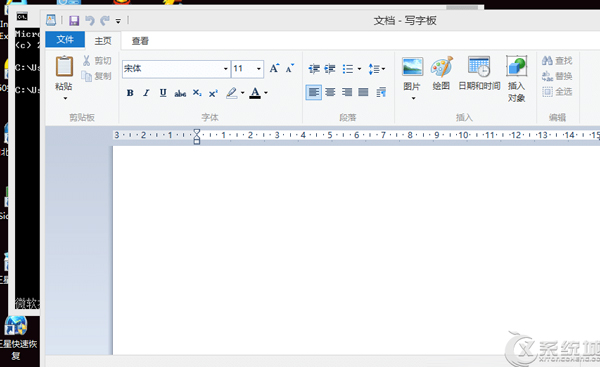The width and height of the screenshot is (600, 367).
Task: Click the font size 11 field
Action: pos(243,69)
